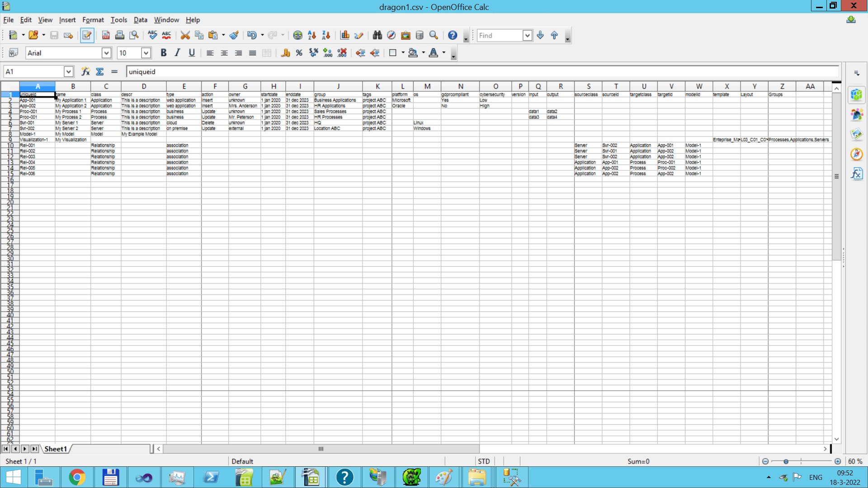
Task: Open the Data menu
Action: (140, 20)
